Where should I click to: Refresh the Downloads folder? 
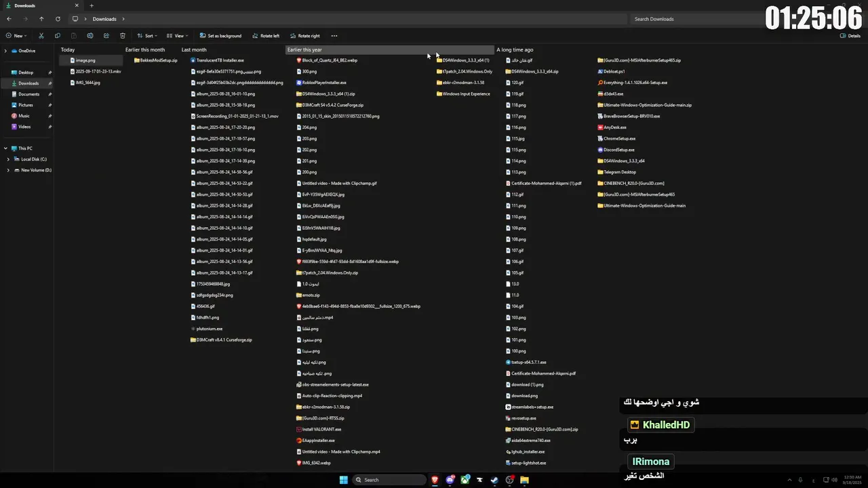(58, 19)
